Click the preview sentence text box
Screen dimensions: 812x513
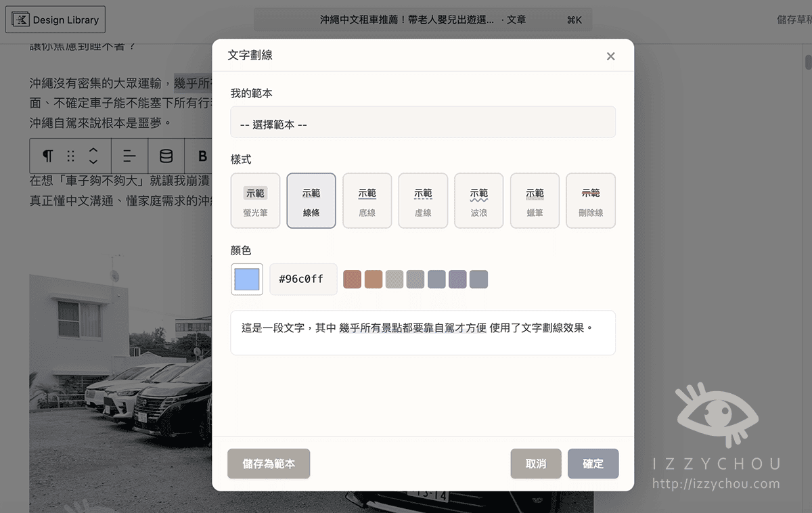(423, 332)
